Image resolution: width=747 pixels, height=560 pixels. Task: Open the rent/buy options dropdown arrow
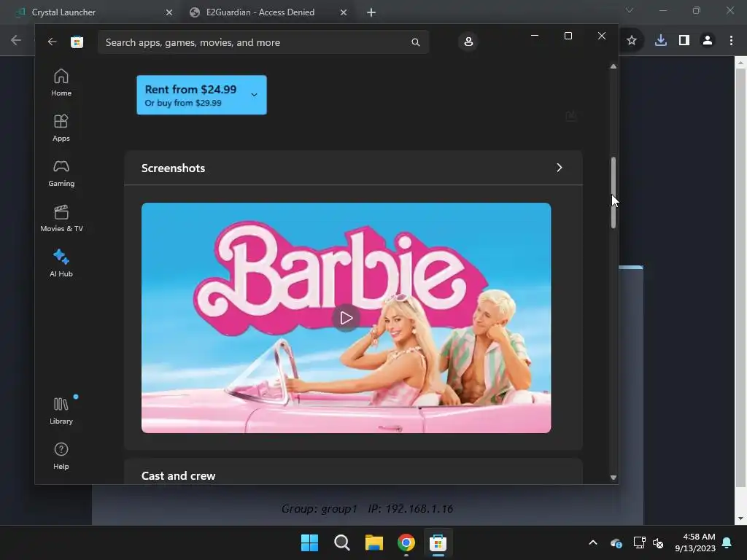pyautogui.click(x=255, y=95)
